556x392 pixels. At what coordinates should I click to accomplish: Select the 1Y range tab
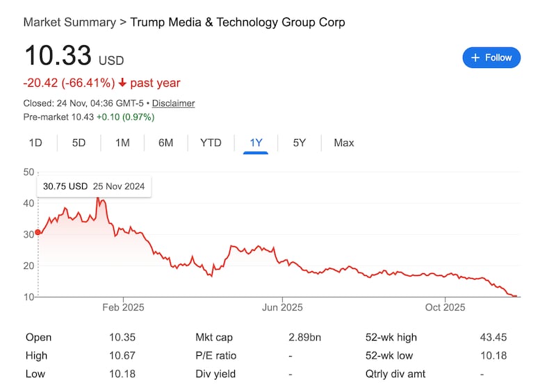pos(256,143)
